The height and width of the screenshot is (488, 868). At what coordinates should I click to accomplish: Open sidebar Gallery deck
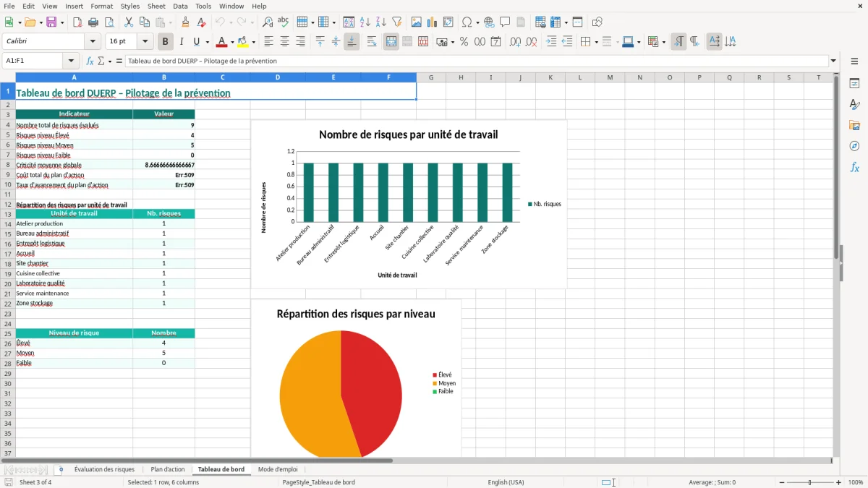pos(854,125)
